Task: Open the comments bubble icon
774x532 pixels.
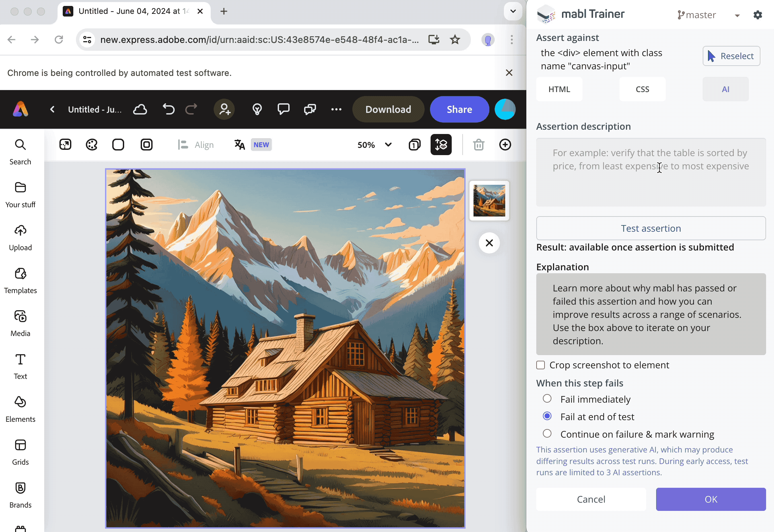Action: click(283, 109)
